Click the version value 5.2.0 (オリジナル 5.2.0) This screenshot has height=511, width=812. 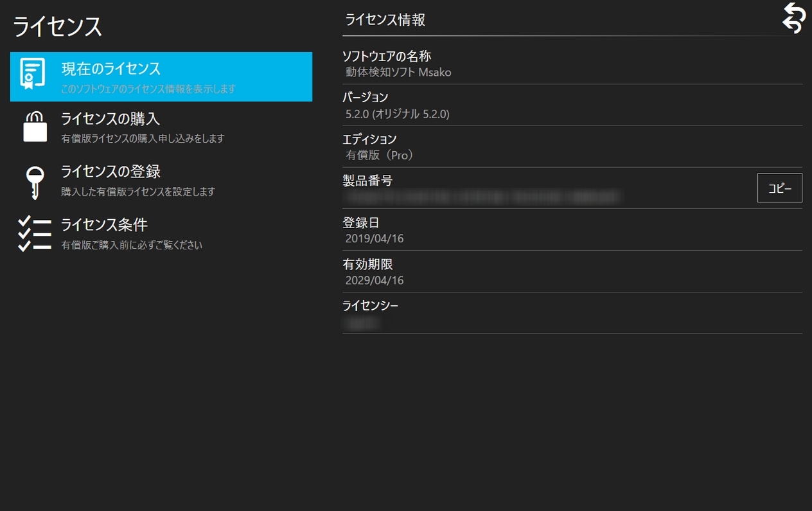(397, 114)
